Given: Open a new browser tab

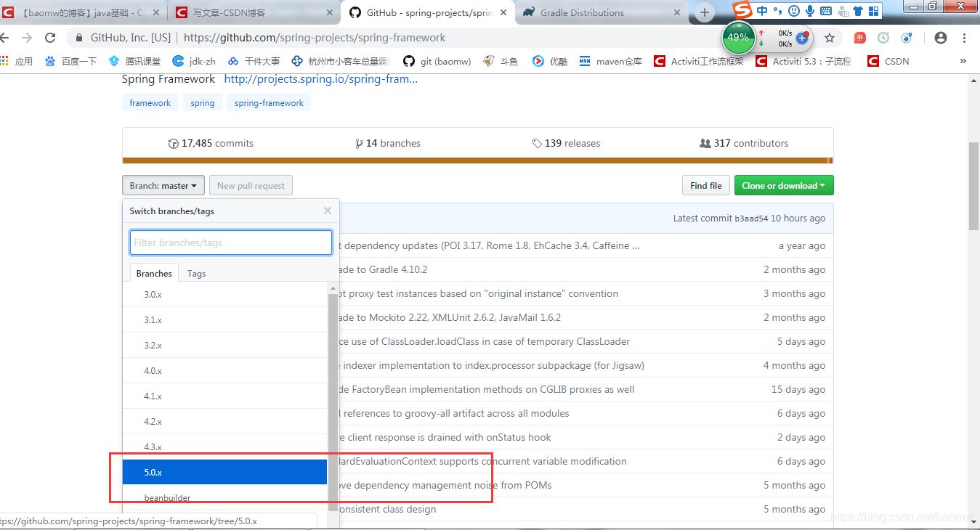Looking at the screenshot, I should [704, 12].
